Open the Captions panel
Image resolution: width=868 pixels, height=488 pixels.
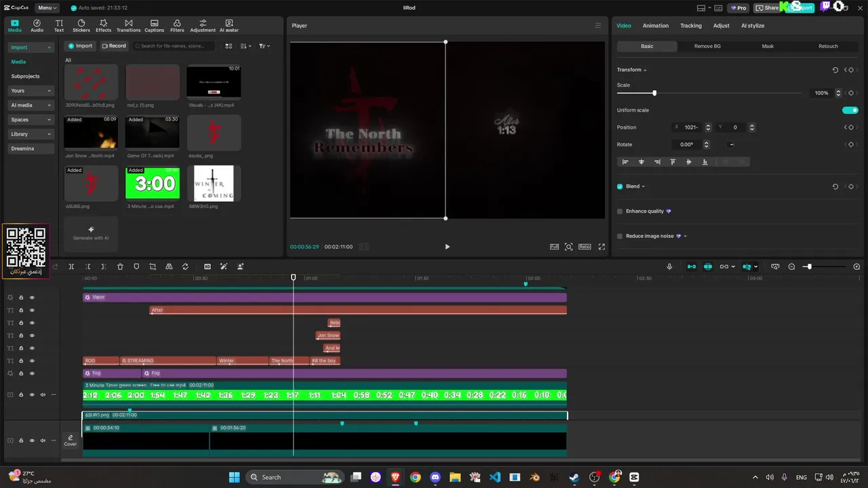(154, 26)
